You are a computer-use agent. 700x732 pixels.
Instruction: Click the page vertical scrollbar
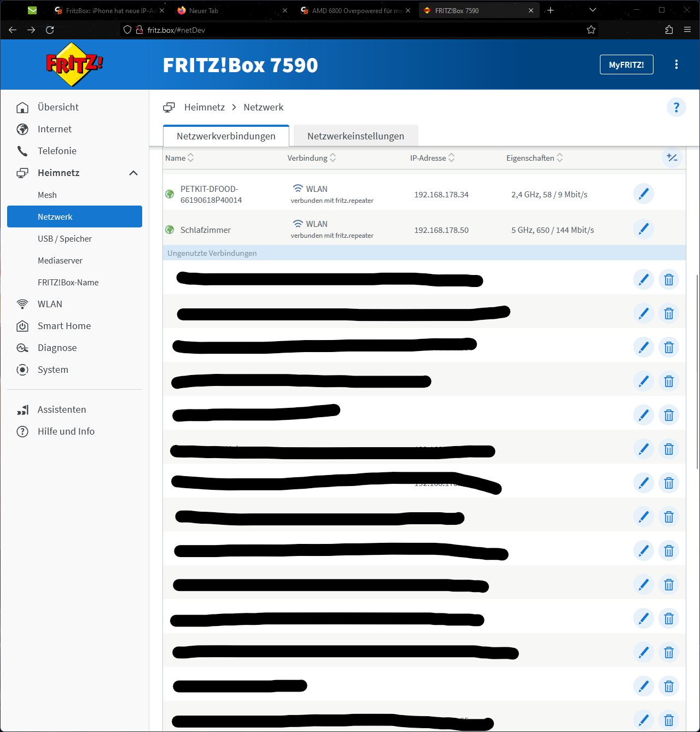697,372
